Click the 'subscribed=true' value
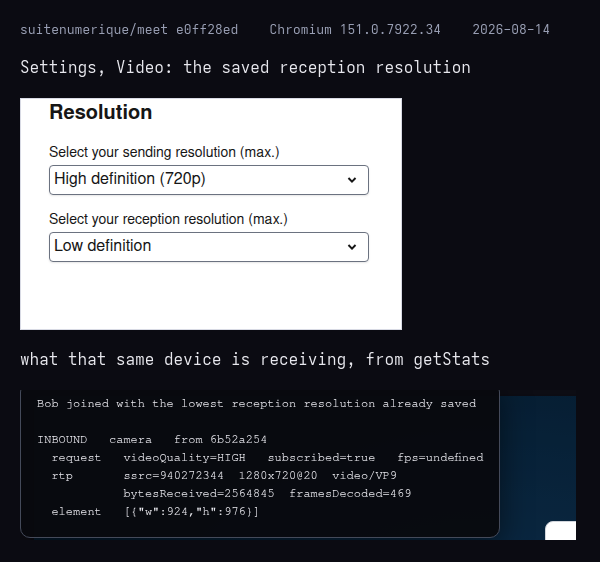 coord(321,458)
